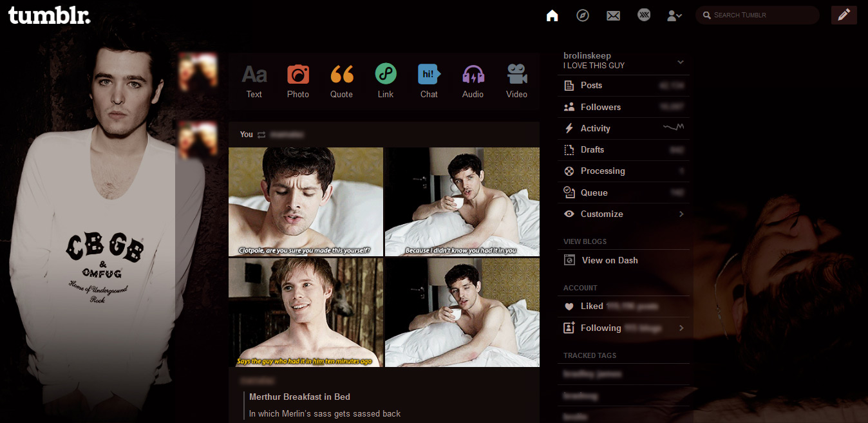Create a new Quote post

[342, 82]
